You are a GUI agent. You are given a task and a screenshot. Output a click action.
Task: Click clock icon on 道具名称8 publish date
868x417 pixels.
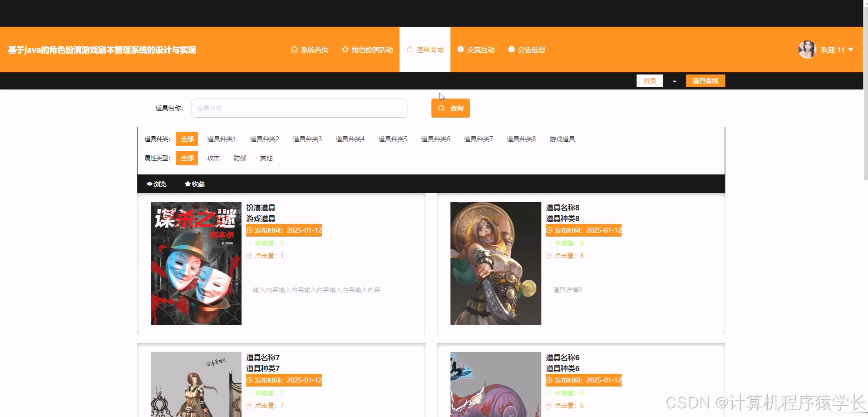click(x=549, y=230)
